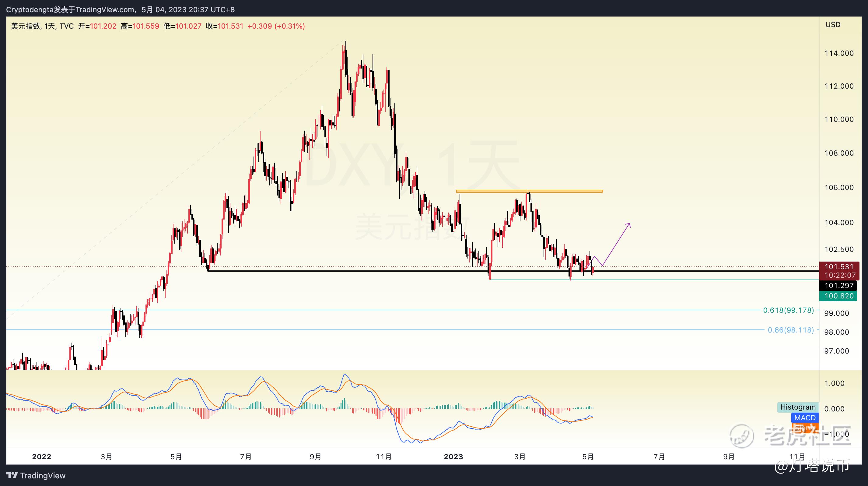The height and width of the screenshot is (486, 868).
Task: Select the 0.66(98.118) Fibonacci level label
Action: tap(790, 330)
